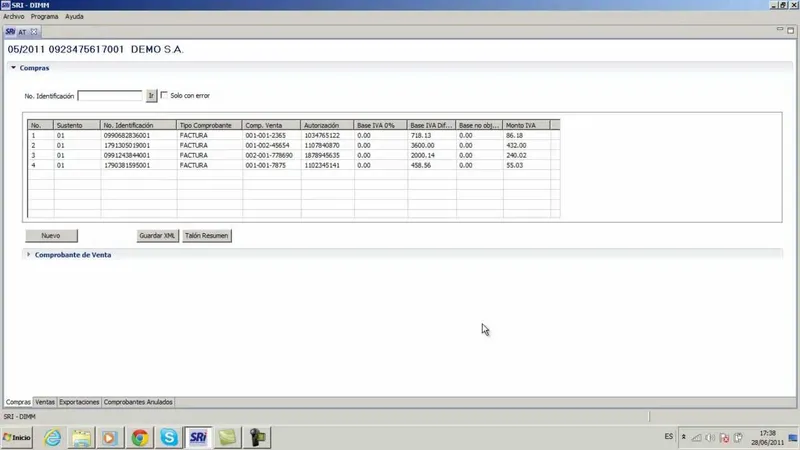Focus the No. Identificación input field
The image size is (800, 450).
coord(110,95)
